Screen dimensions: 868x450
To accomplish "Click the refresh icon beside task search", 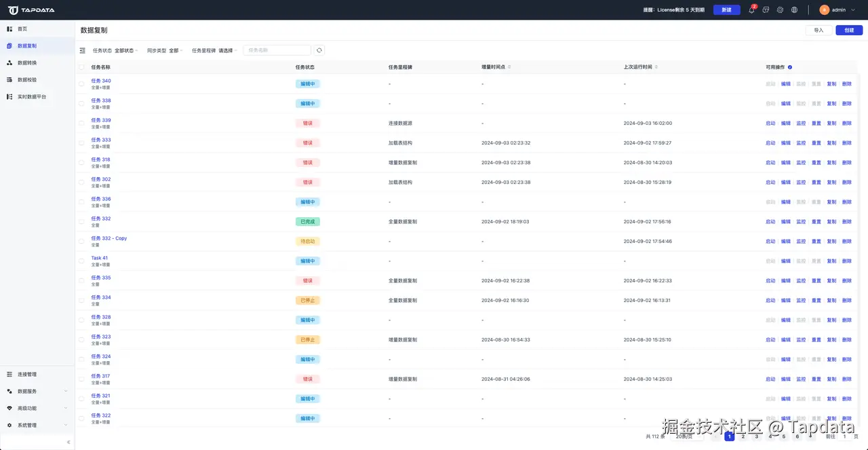I will point(319,50).
